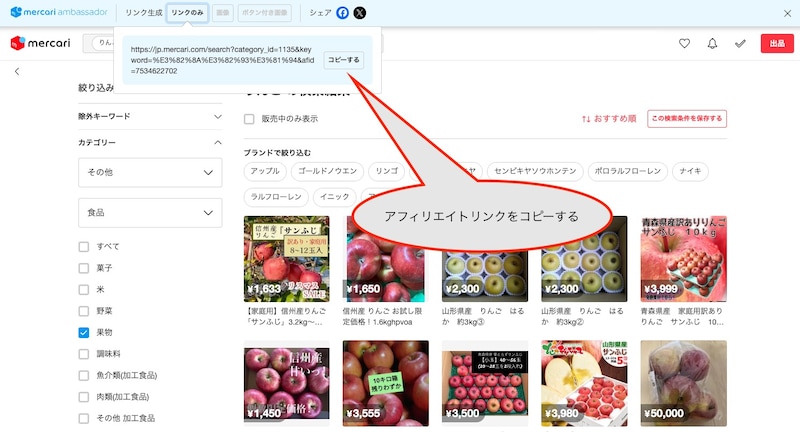This screenshot has height=432, width=800.
Task: Check the 肉類(加工食品) checkbox
Action: pos(84,397)
